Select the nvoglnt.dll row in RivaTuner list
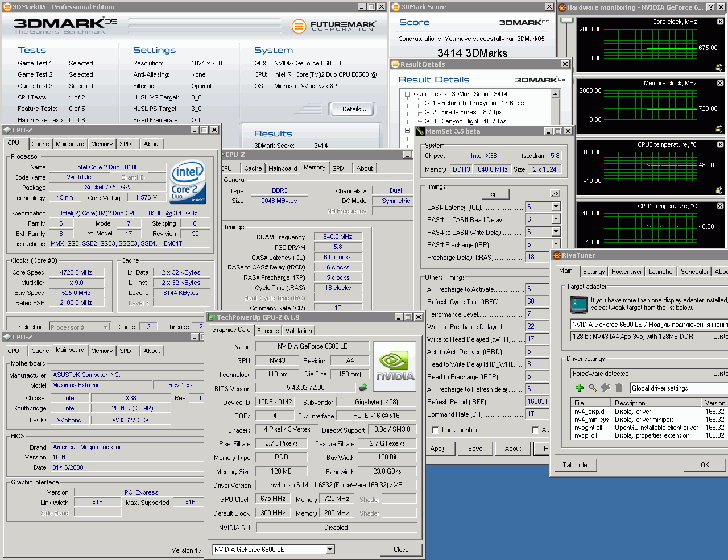 (650, 428)
